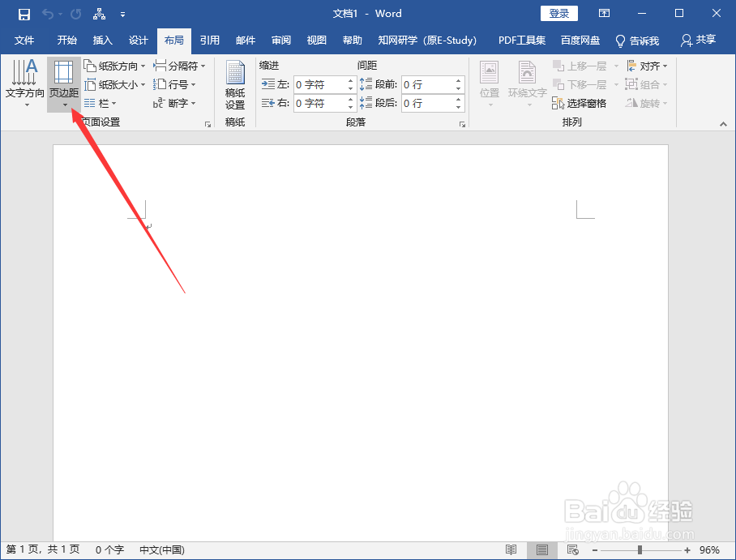Open the 分隔符 (Breaks) dropdown
Image resolution: width=736 pixels, height=560 pixels.
(x=179, y=65)
